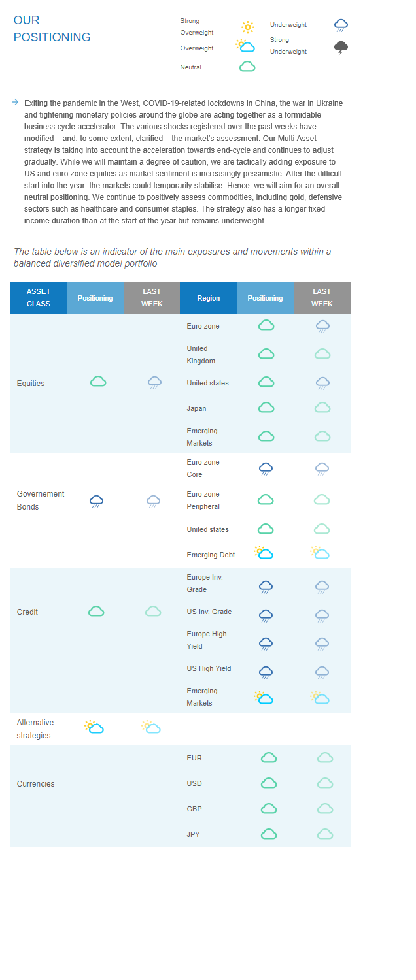
Task: Click the Strong Underweight storm cloud icon
Action: [341, 47]
